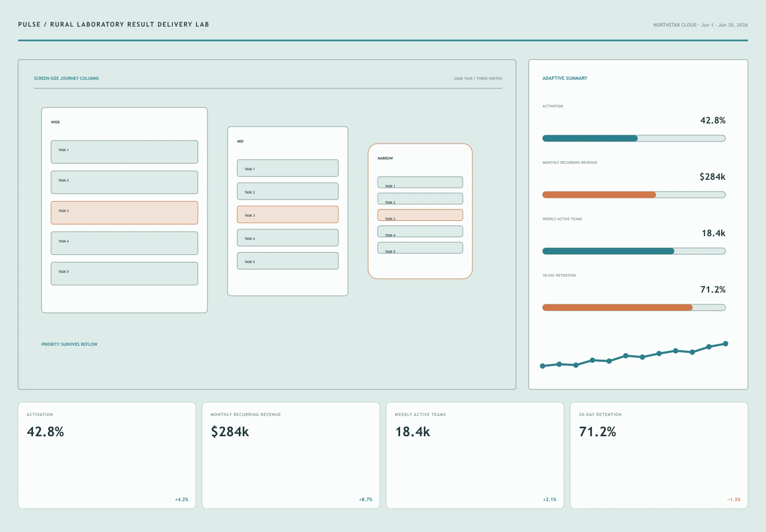The image size is (766, 532).
Task: Select Task 1 in the Mid column
Action: (288, 168)
